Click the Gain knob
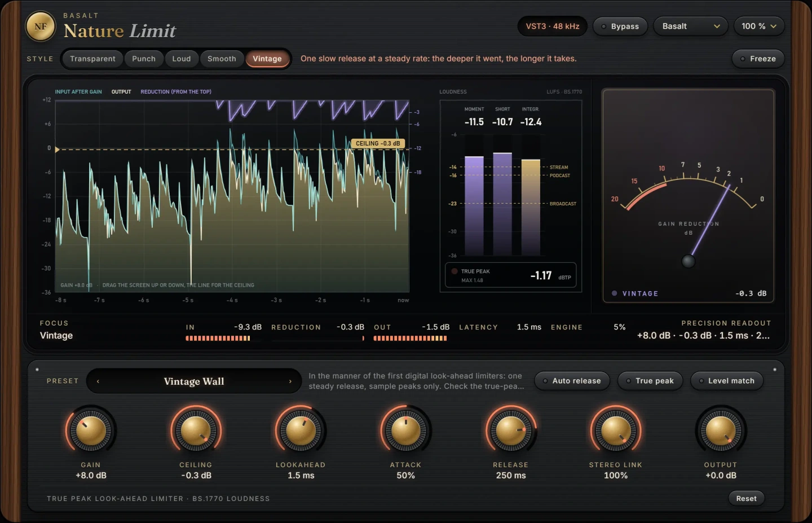Image resolution: width=812 pixels, height=523 pixels. [91, 431]
